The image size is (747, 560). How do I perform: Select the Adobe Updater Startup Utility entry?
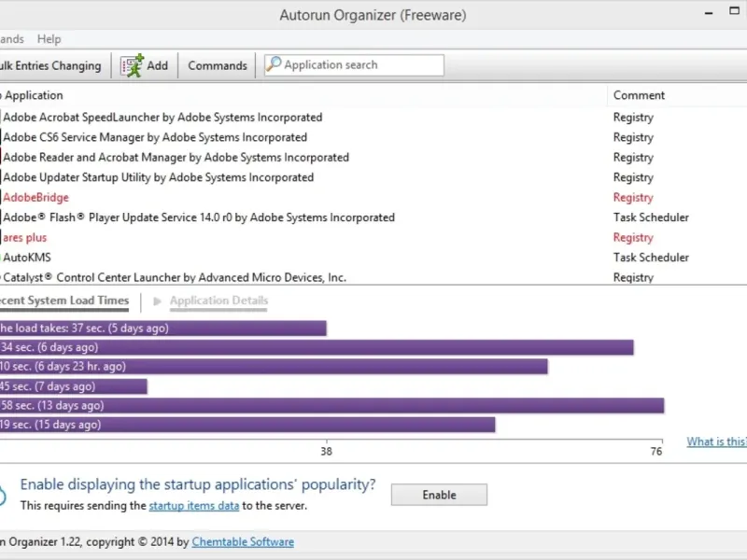pyautogui.click(x=158, y=177)
